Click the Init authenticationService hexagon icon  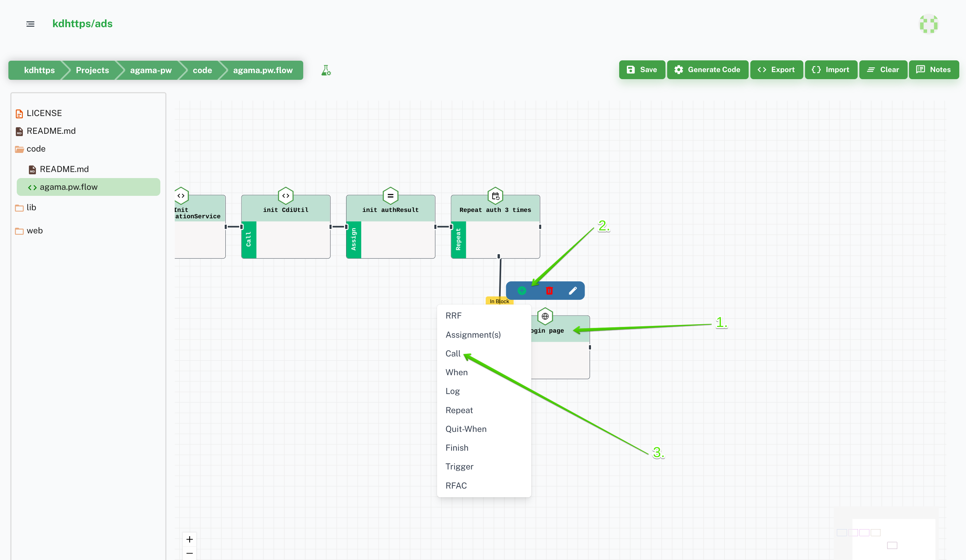coord(181,196)
